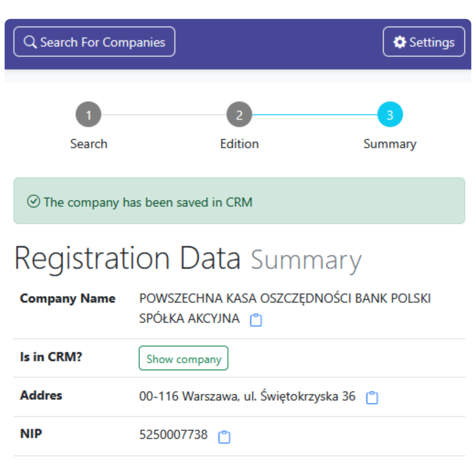Click the success checkmark icon in alert
Image resolution: width=476 pixels, height=476 pixels.
(x=33, y=202)
